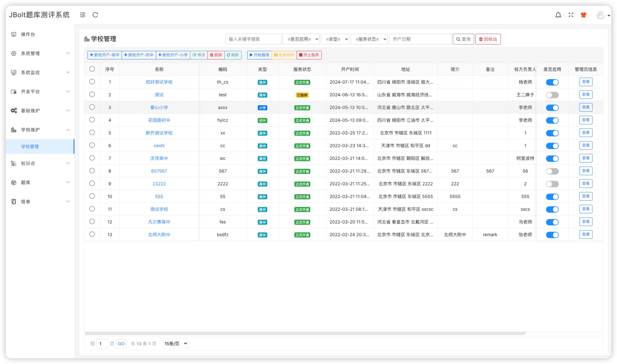This screenshot has height=364, width=617.
Task: Click the 知识点 tree icon
Action: 14,163
